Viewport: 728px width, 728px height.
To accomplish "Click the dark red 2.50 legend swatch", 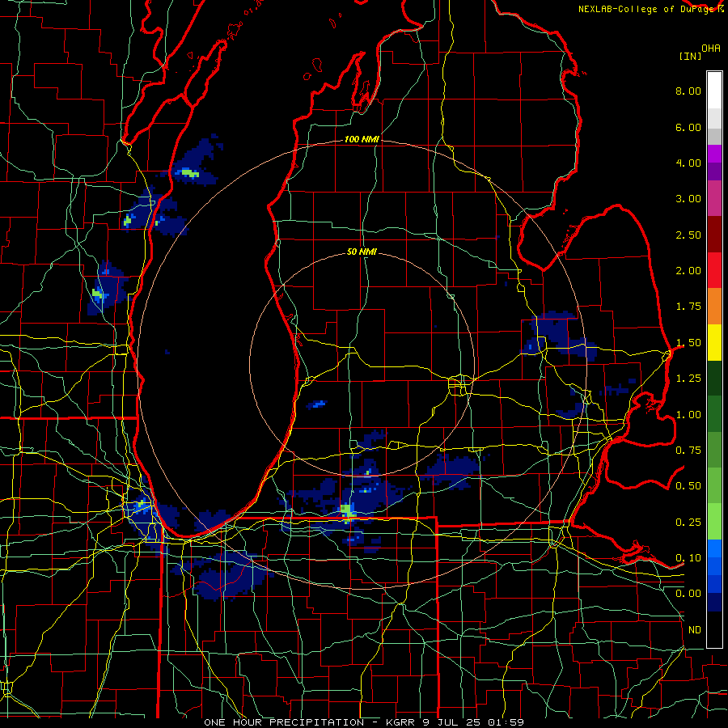I will coord(714,234).
